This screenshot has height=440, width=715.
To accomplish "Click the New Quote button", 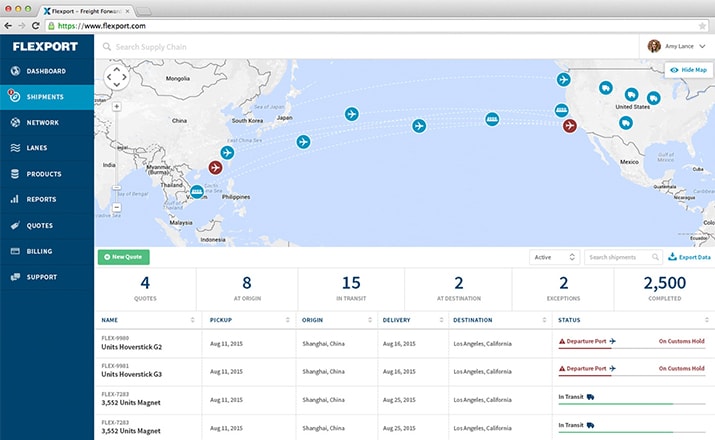I will coord(124,257).
